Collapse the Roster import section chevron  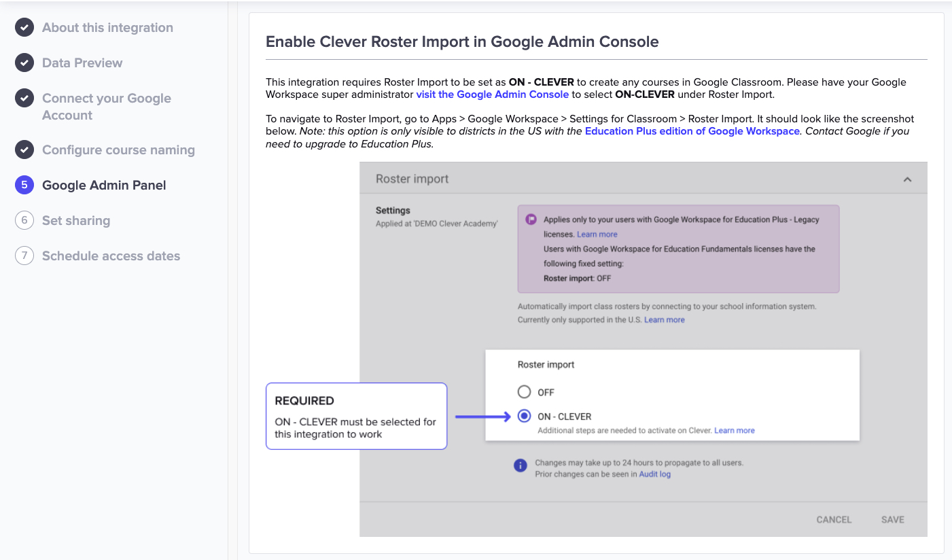[x=906, y=179]
